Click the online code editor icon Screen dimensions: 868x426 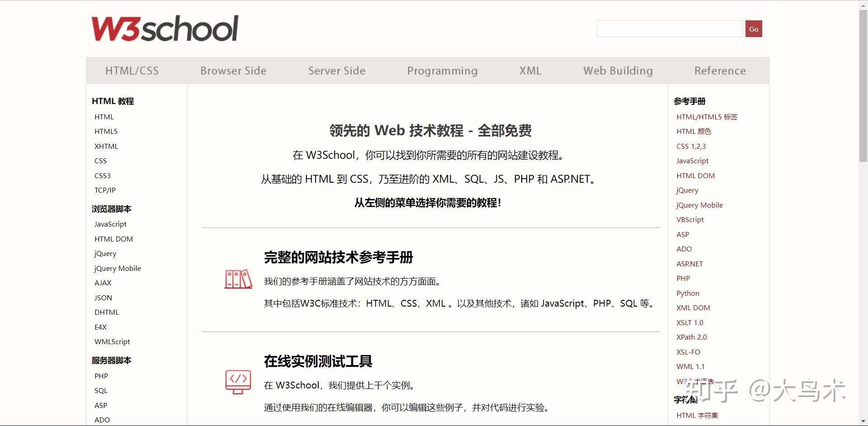(238, 382)
